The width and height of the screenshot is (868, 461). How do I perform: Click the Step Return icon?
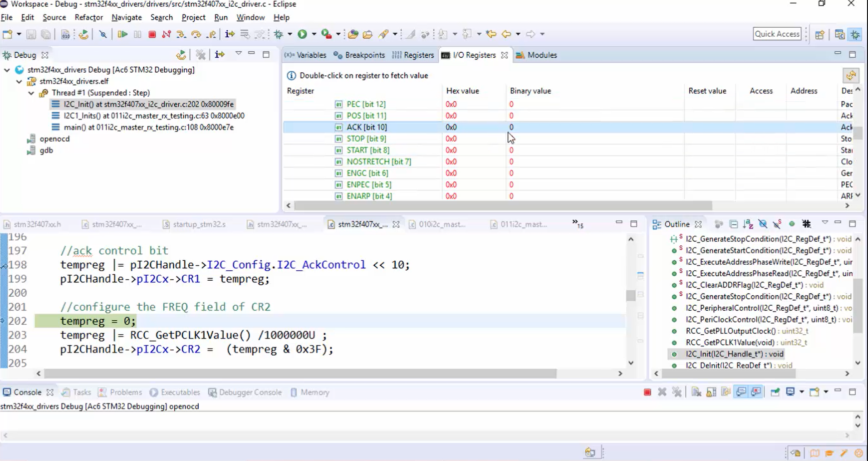(x=211, y=34)
